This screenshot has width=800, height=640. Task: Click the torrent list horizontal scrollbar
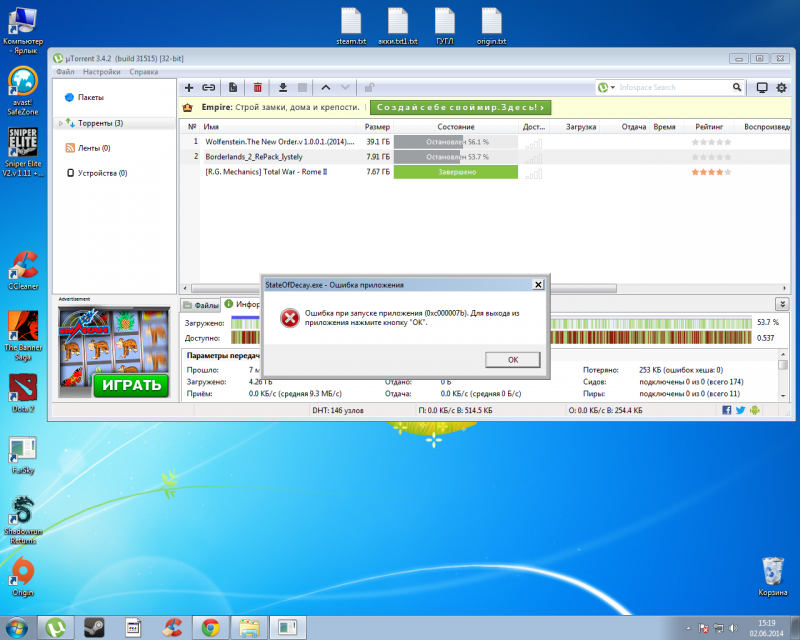tap(403, 288)
